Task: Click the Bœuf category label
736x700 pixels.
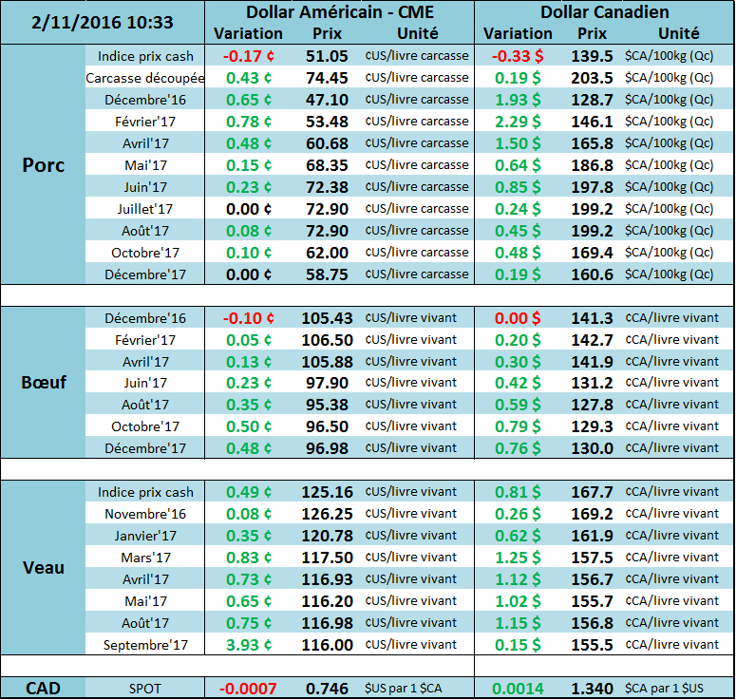Action: [x=43, y=382]
